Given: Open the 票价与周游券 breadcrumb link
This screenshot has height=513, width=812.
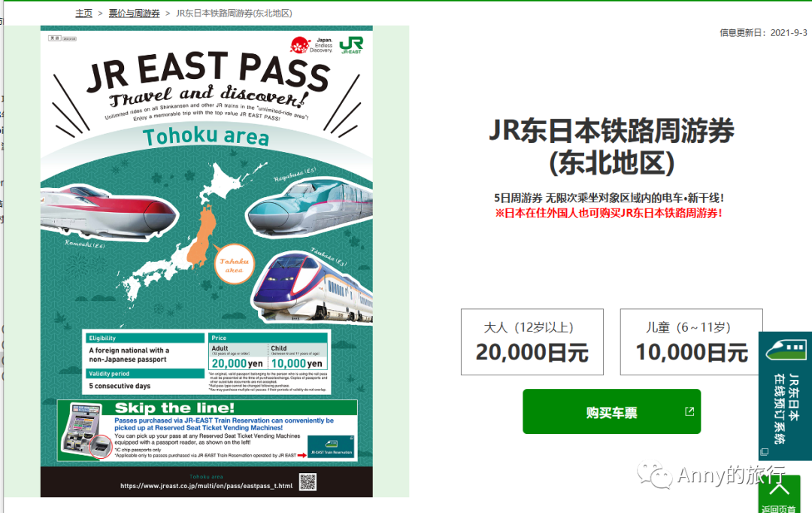Looking at the screenshot, I should coord(134,14).
